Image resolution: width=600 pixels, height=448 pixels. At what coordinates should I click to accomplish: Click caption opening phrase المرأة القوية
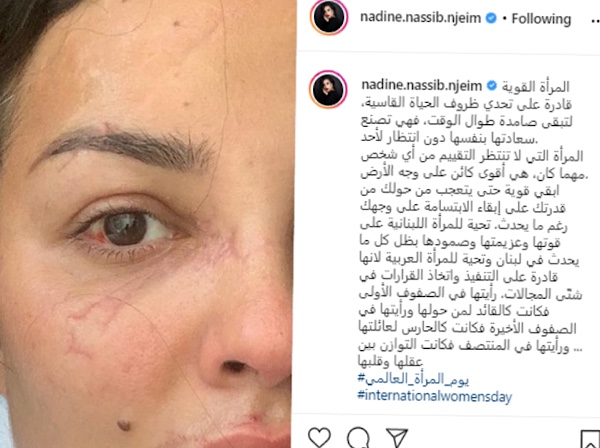536,86
